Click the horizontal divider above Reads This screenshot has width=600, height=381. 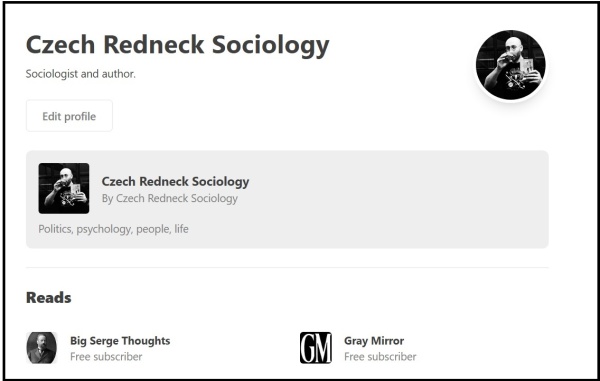click(287, 267)
